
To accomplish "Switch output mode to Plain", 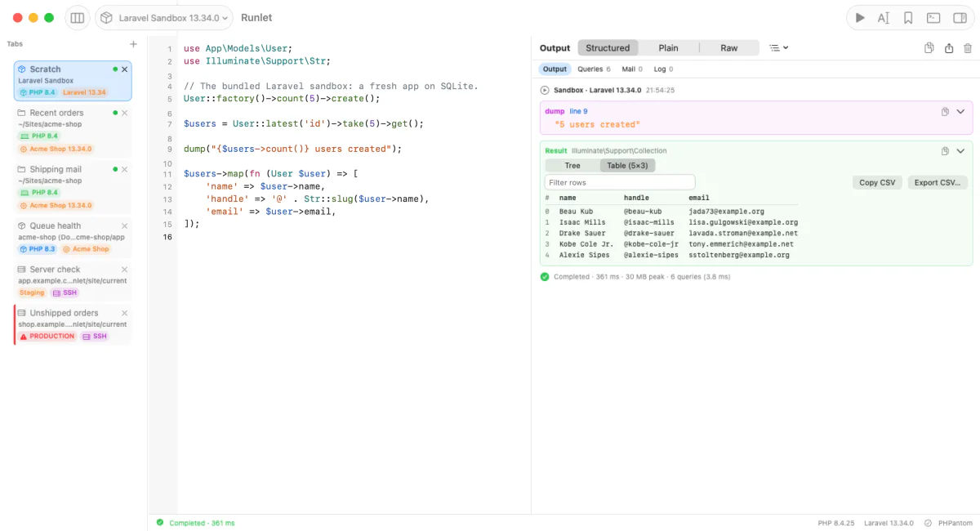I will [x=669, y=48].
